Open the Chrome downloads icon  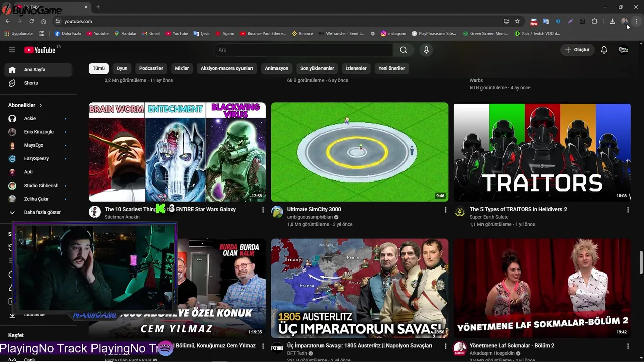[612, 21]
